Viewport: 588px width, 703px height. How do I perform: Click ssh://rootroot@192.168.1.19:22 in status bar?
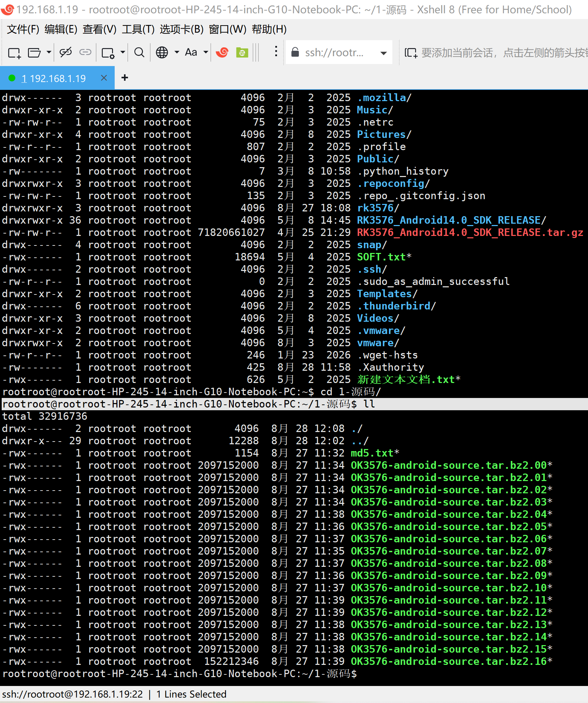(x=72, y=694)
